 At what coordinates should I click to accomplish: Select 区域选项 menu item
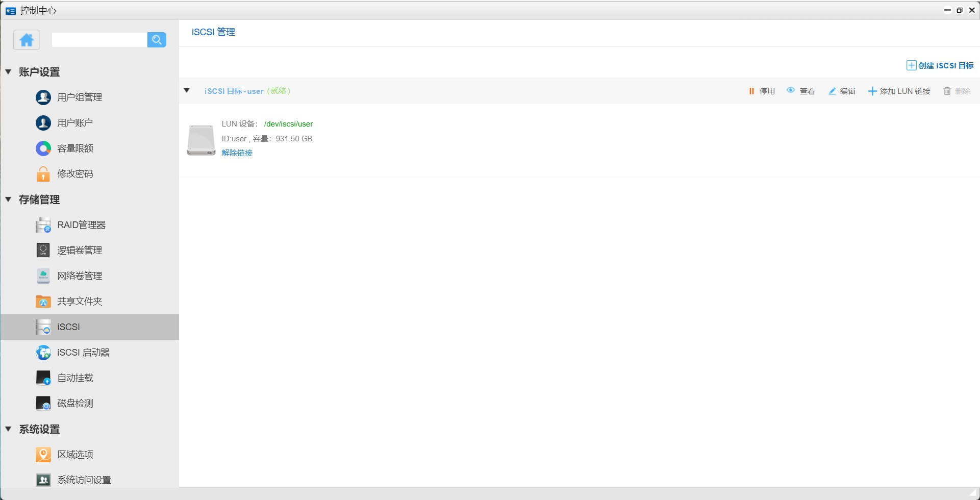click(x=74, y=455)
